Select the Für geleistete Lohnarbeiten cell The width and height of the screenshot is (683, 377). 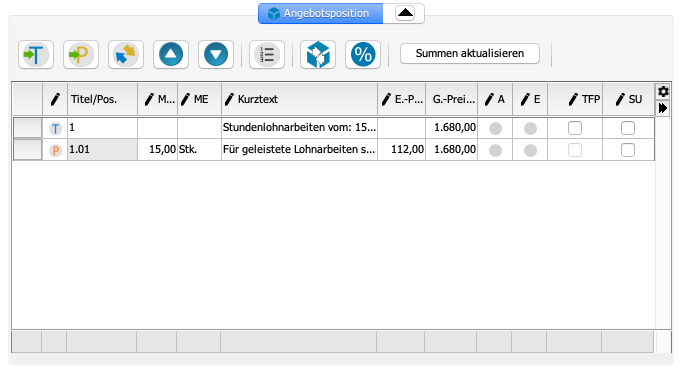pos(299,149)
